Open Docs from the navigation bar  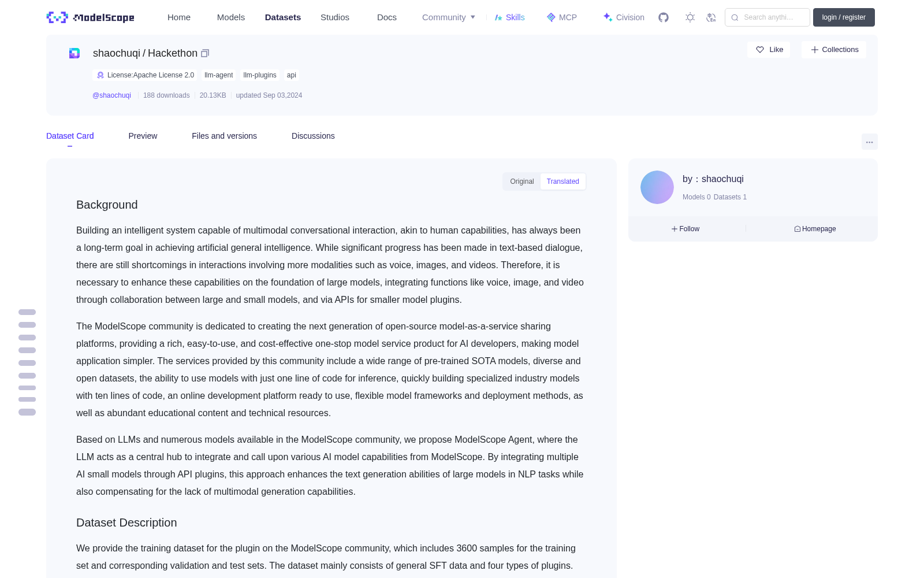(387, 17)
